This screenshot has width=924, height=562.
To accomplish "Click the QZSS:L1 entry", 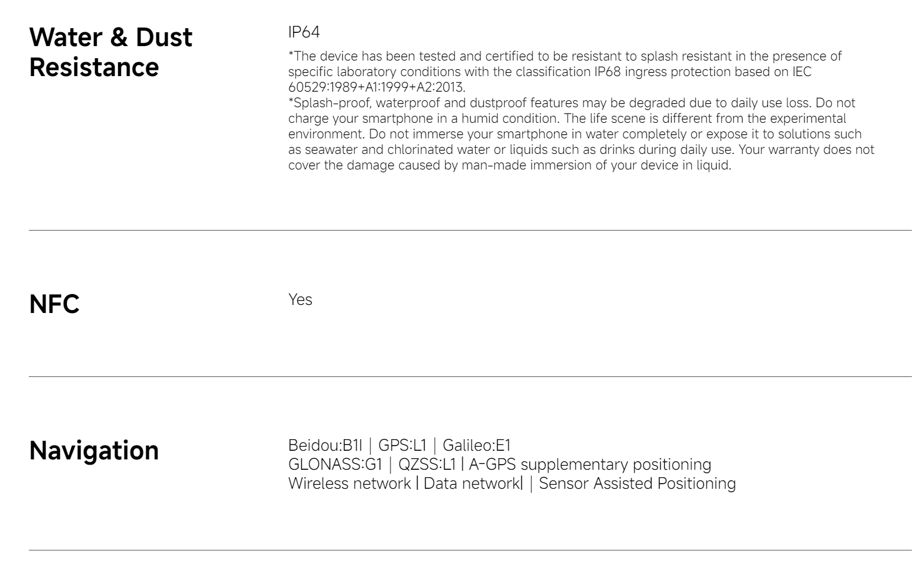I will (x=427, y=465).
